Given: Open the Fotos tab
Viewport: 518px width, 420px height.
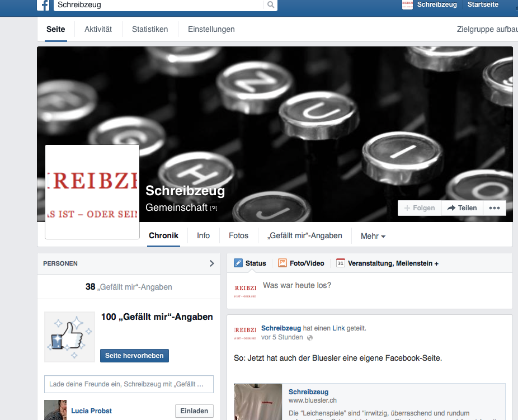Looking at the screenshot, I should (238, 236).
